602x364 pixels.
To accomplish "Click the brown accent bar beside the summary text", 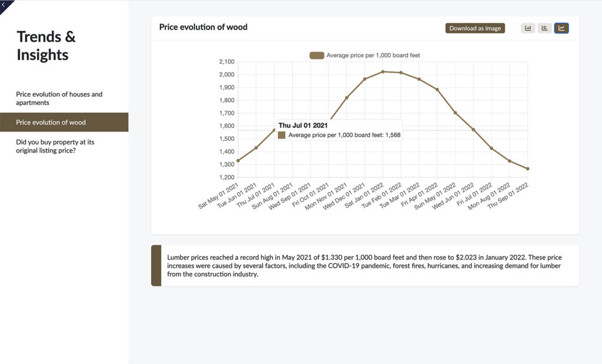I will [155, 265].
